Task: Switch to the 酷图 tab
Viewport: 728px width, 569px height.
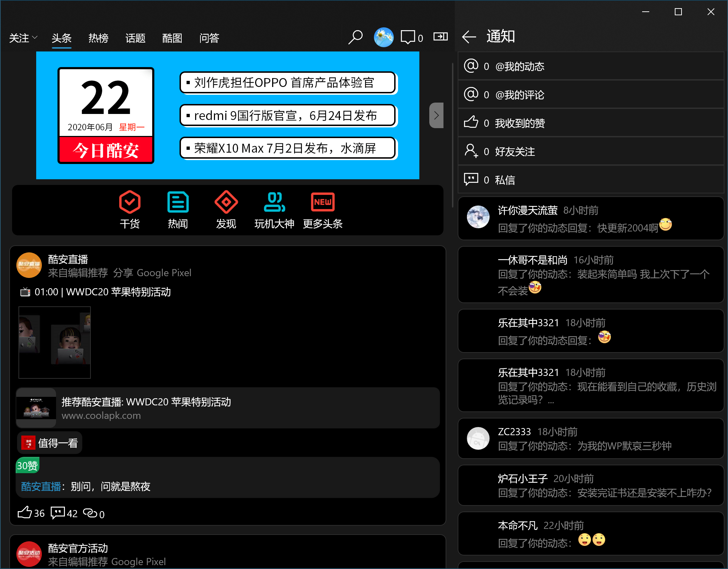Action: [172, 38]
